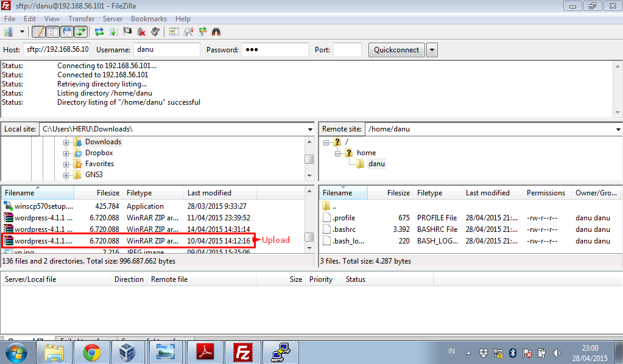The width and height of the screenshot is (623, 364).
Task: Open the Transfer menu
Action: tap(81, 19)
